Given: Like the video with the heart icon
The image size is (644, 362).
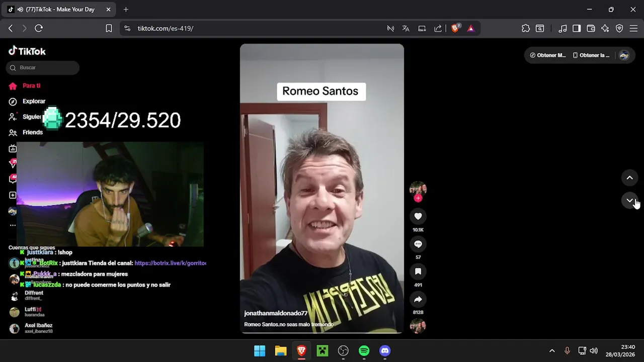Looking at the screenshot, I should pyautogui.click(x=418, y=216).
